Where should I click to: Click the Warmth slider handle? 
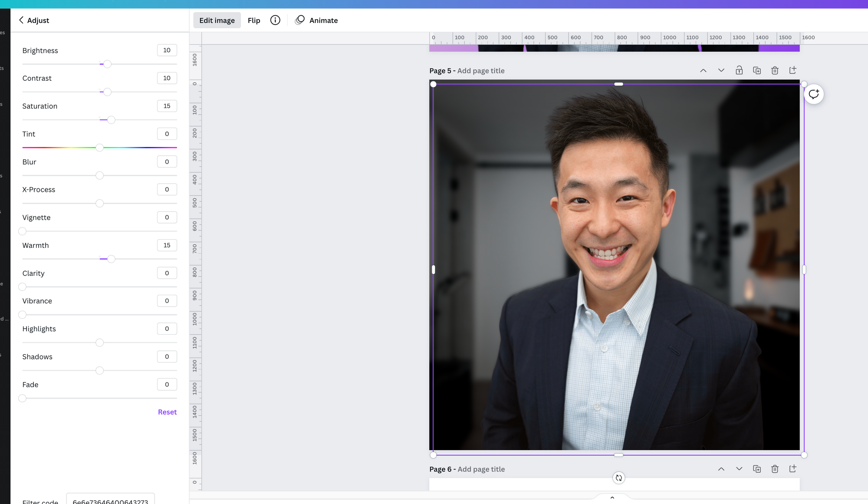[x=111, y=259]
